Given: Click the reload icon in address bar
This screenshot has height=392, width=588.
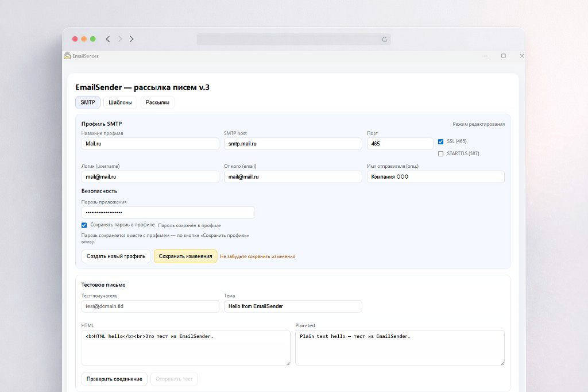Looking at the screenshot, I should tap(385, 39).
